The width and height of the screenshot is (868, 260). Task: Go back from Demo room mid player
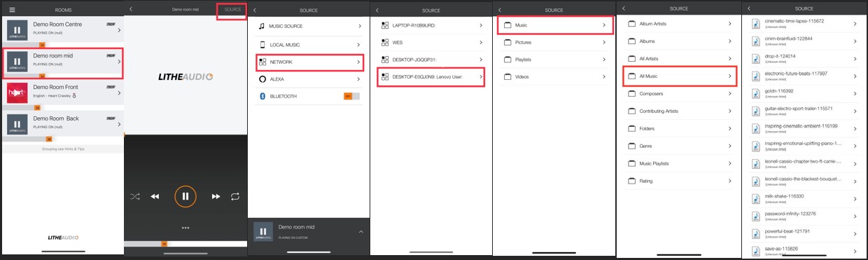pyautogui.click(x=132, y=9)
